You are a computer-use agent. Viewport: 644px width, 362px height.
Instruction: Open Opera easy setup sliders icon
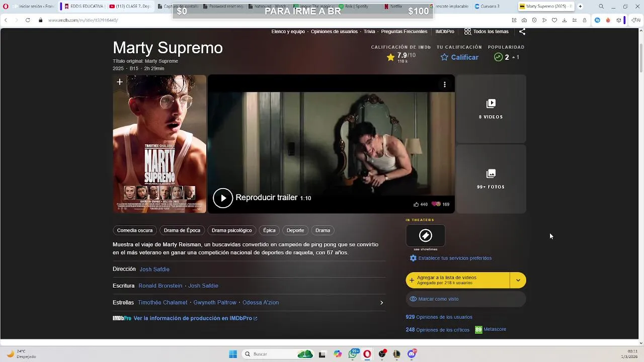point(575,20)
